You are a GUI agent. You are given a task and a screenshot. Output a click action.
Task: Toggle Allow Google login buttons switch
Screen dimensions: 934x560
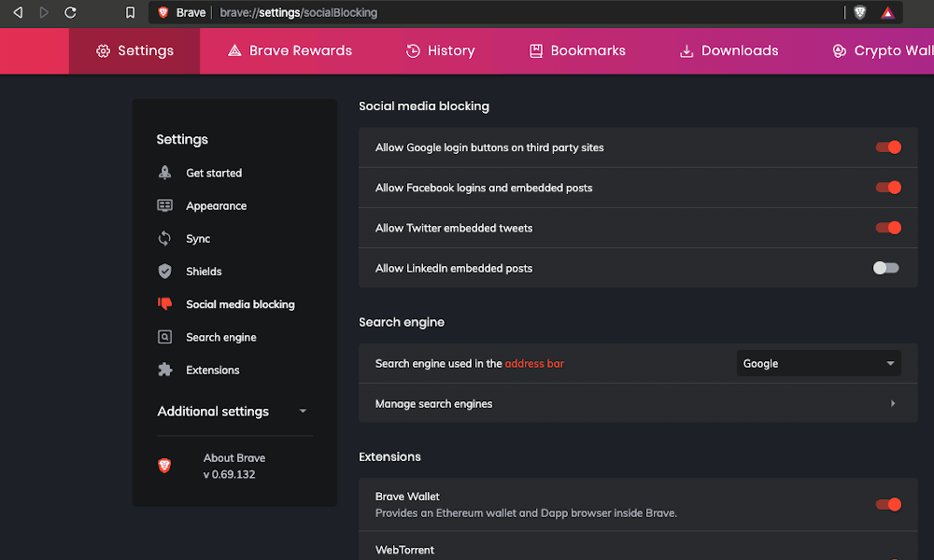[887, 147]
